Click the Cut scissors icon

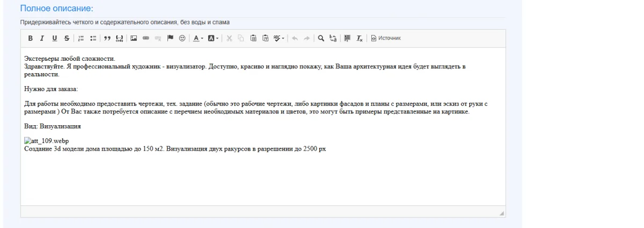click(x=229, y=38)
